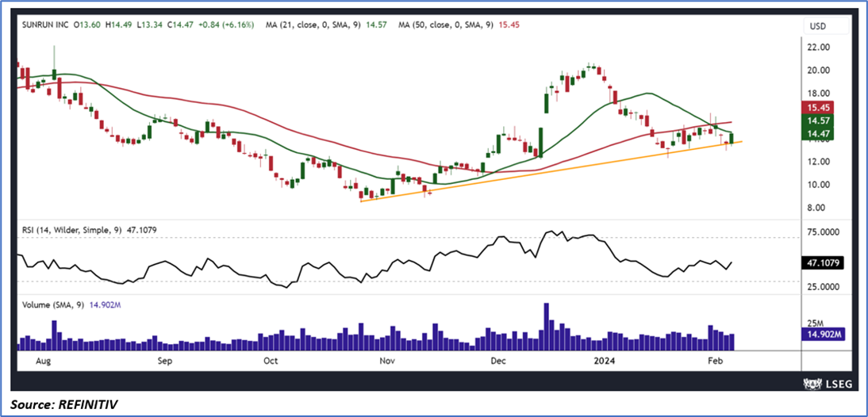Click the 75.0000 RSI scale tick
The image size is (868, 417).
(824, 232)
